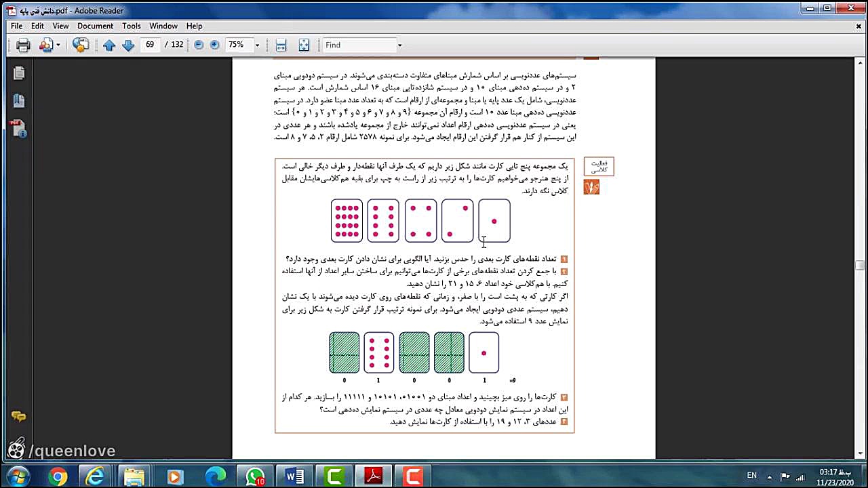Open the Document menu

[x=95, y=26]
